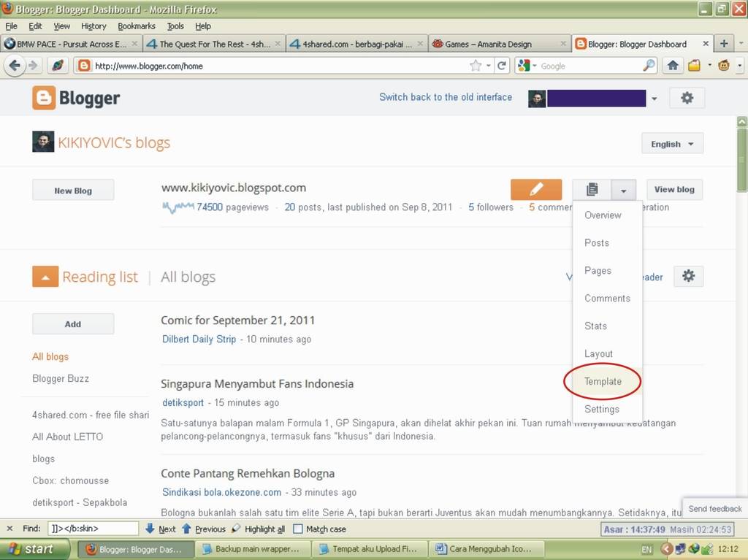Close the Blogger Dashboard tab
Image resolution: width=748 pixels, height=560 pixels.
coord(706,43)
